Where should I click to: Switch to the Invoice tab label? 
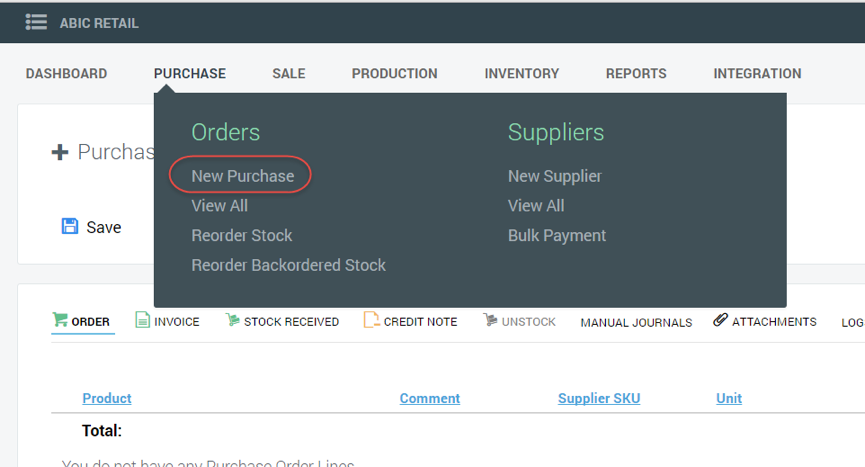point(177,322)
